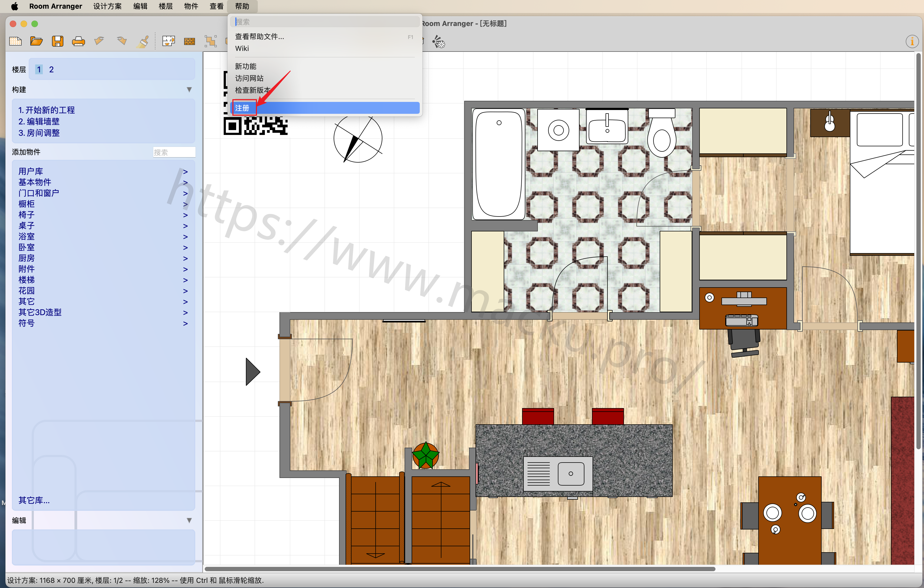The height and width of the screenshot is (588, 924).
Task: Click 3. 房间调整 link
Action: (x=39, y=133)
